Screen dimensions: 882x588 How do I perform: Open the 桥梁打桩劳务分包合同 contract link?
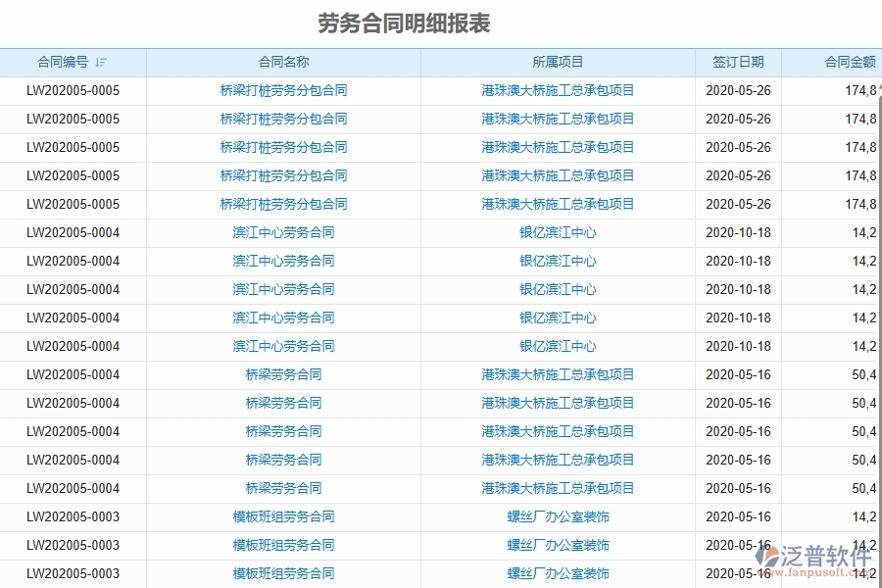coord(282,90)
